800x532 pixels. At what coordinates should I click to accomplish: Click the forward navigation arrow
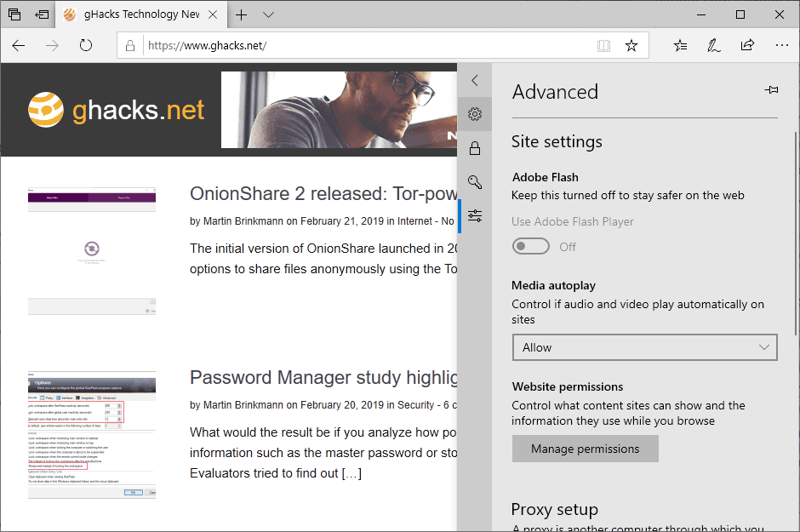52,45
